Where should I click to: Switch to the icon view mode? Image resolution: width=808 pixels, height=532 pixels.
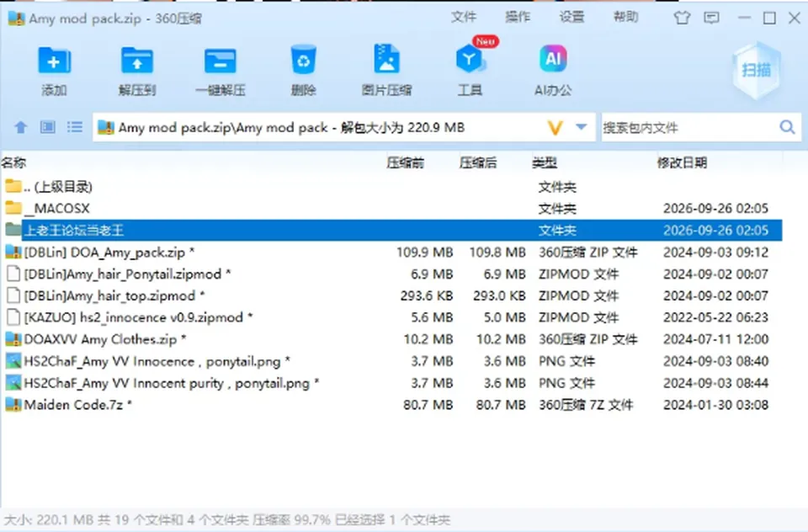[47, 127]
